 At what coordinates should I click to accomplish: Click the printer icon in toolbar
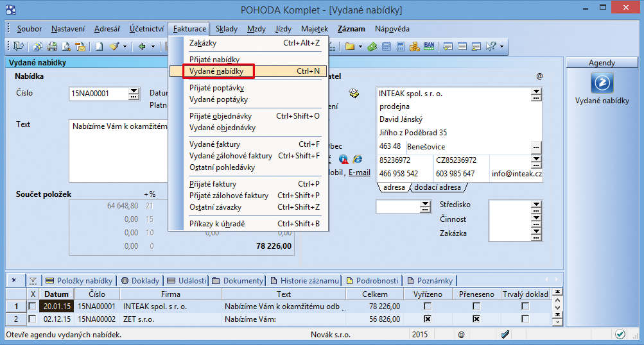(x=52, y=46)
